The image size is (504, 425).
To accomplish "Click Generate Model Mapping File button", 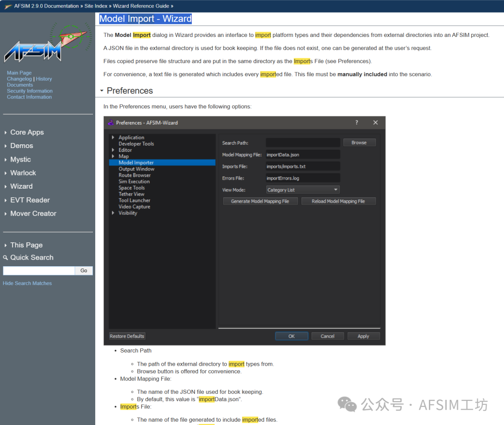I will (260, 201).
